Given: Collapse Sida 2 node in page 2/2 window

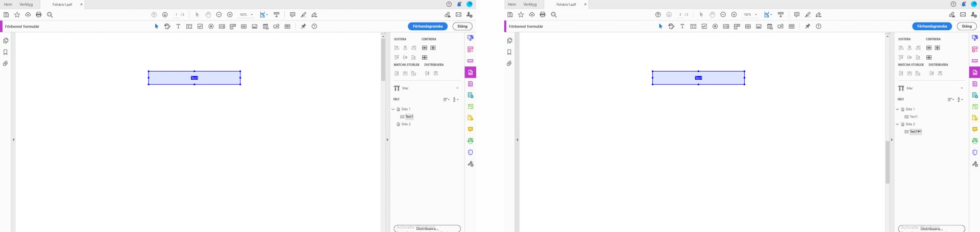Looking at the screenshot, I should point(897,124).
